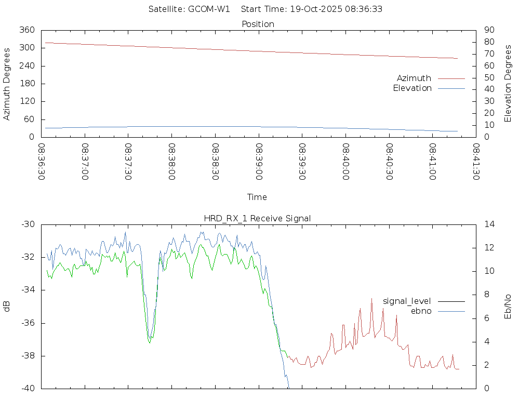
Task: Select the 08:38:00 time tick label
Action: click(x=172, y=162)
